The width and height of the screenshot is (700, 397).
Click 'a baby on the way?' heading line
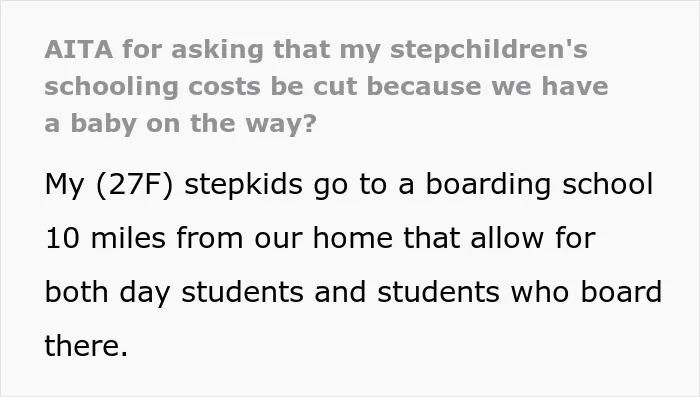pos(180,123)
